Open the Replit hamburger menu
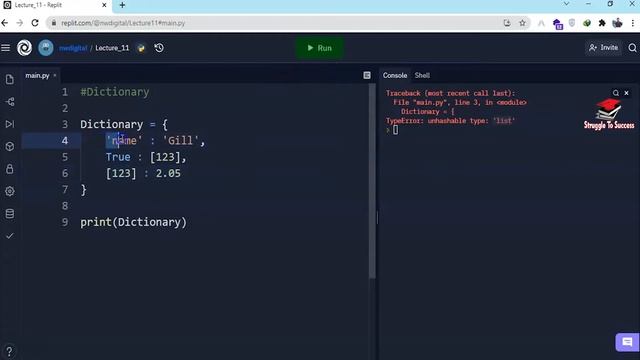The height and width of the screenshot is (360, 640). (6, 48)
